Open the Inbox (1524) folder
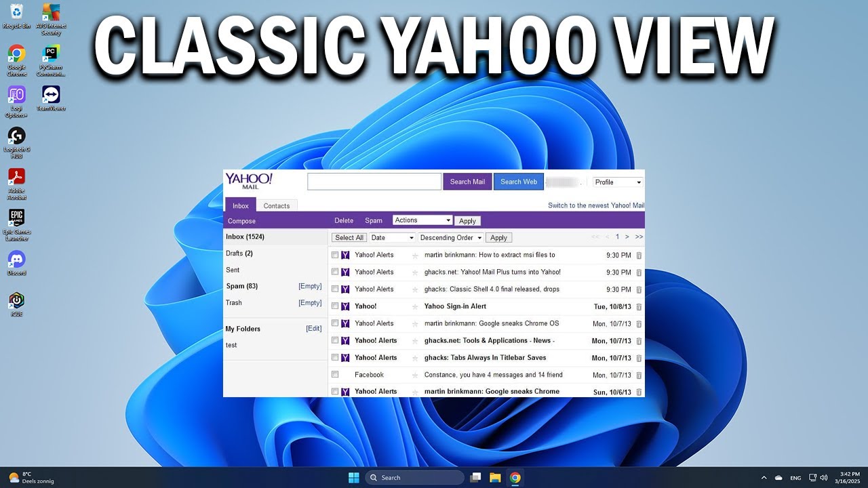The height and width of the screenshot is (488, 868). pos(245,237)
